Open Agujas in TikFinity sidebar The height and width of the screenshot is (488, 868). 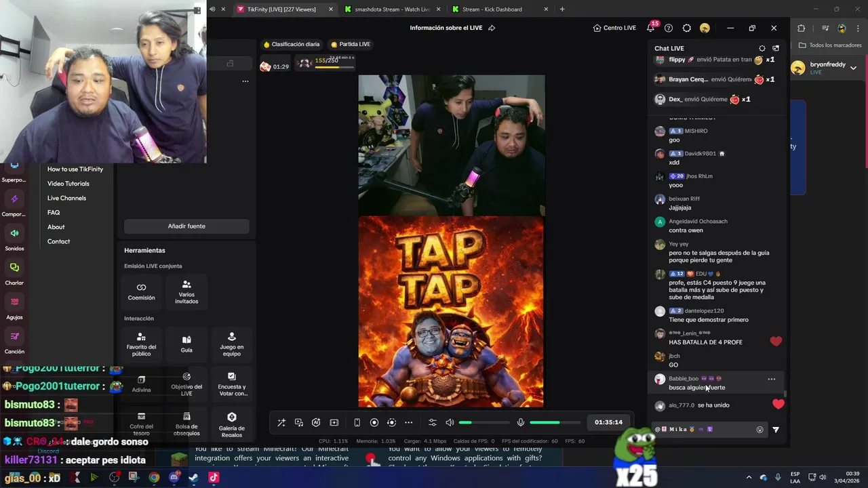[14, 307]
